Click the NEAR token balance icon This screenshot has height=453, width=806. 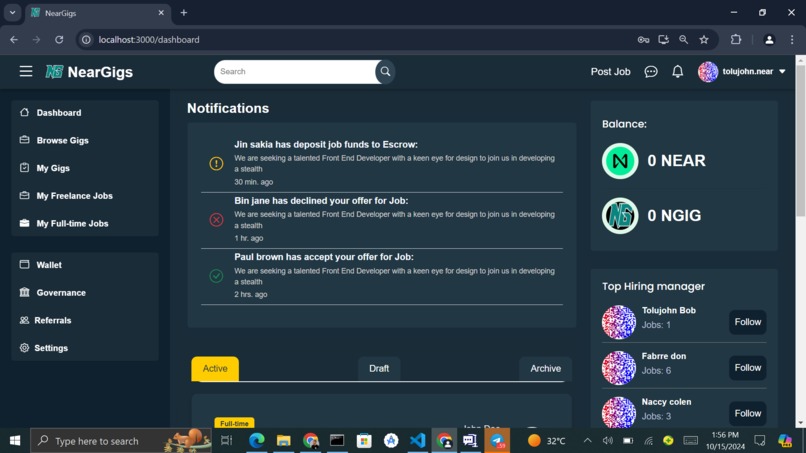(620, 161)
